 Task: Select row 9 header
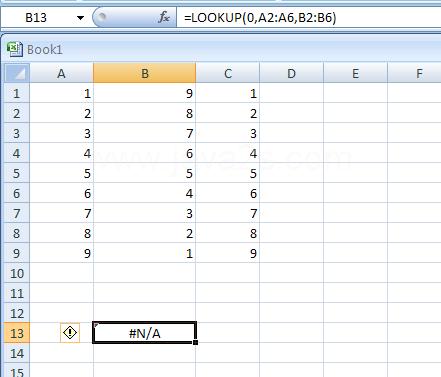click(x=17, y=253)
